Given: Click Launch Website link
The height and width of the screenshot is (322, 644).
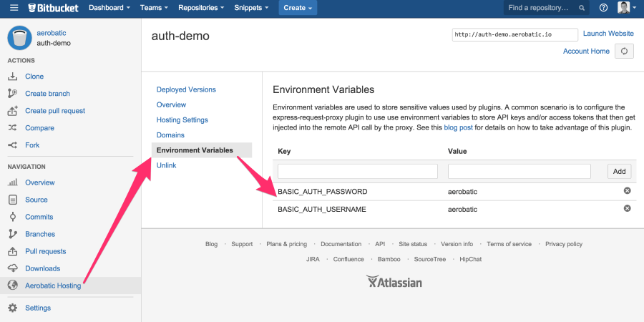Looking at the screenshot, I should 608,34.
